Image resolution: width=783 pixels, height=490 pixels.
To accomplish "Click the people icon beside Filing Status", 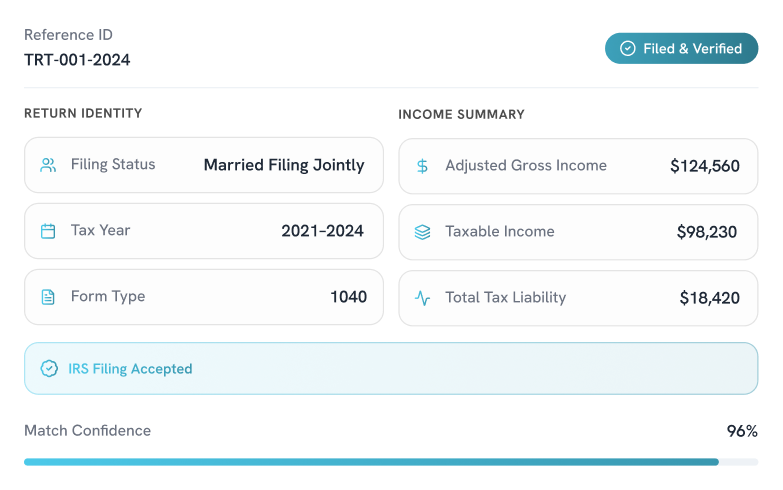I will pyautogui.click(x=48, y=165).
